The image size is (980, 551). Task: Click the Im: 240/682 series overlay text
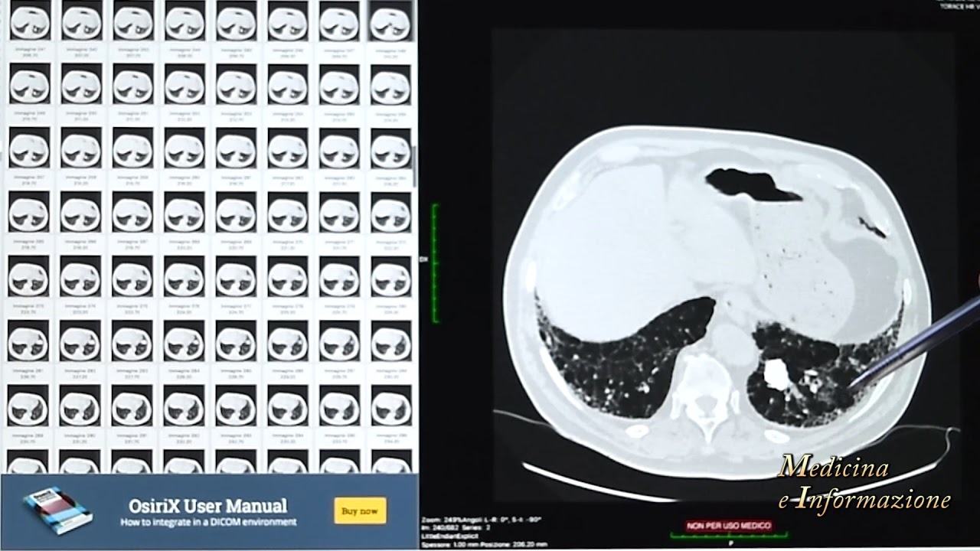coord(455,528)
